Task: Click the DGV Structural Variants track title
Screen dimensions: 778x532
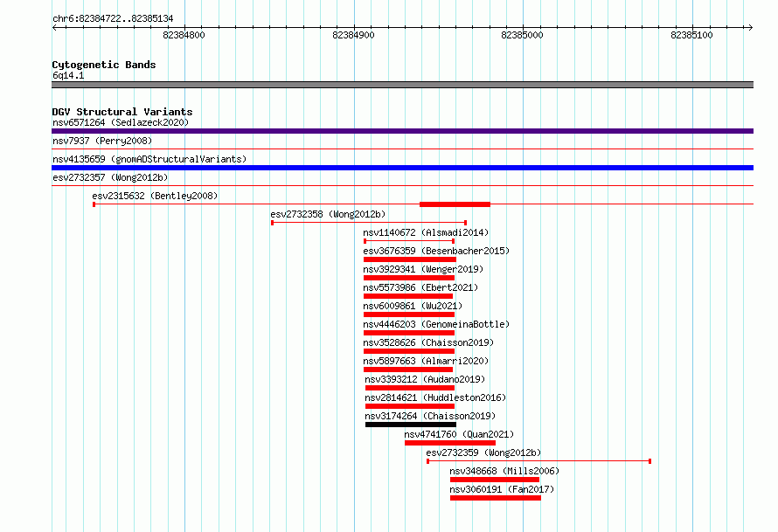Action: [x=122, y=112]
